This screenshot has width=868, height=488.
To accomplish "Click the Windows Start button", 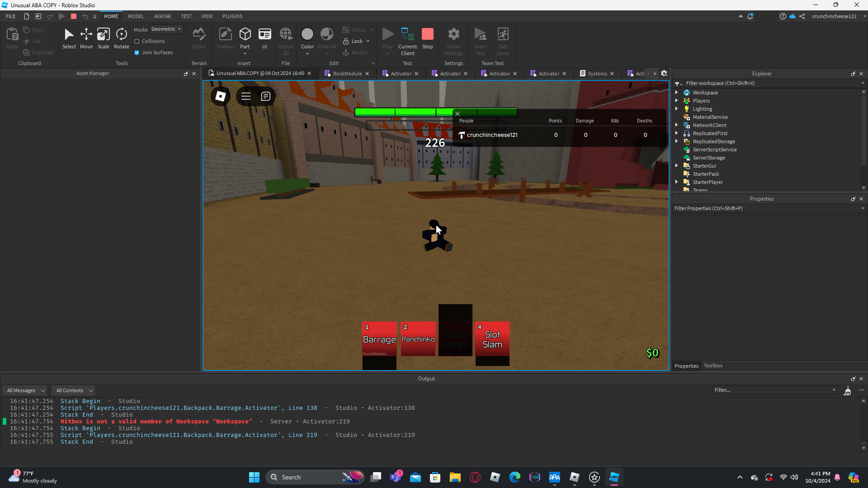I will tap(255, 477).
